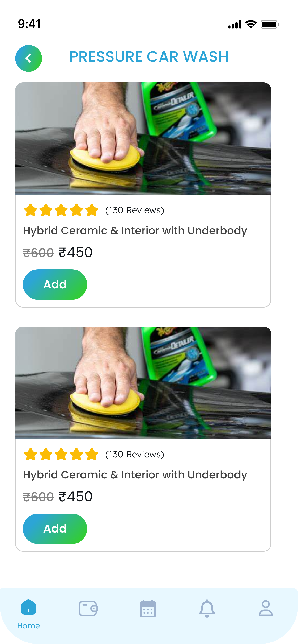The width and height of the screenshot is (298, 644).
Task: View the first card's 130 Reviews
Action: coord(135,210)
